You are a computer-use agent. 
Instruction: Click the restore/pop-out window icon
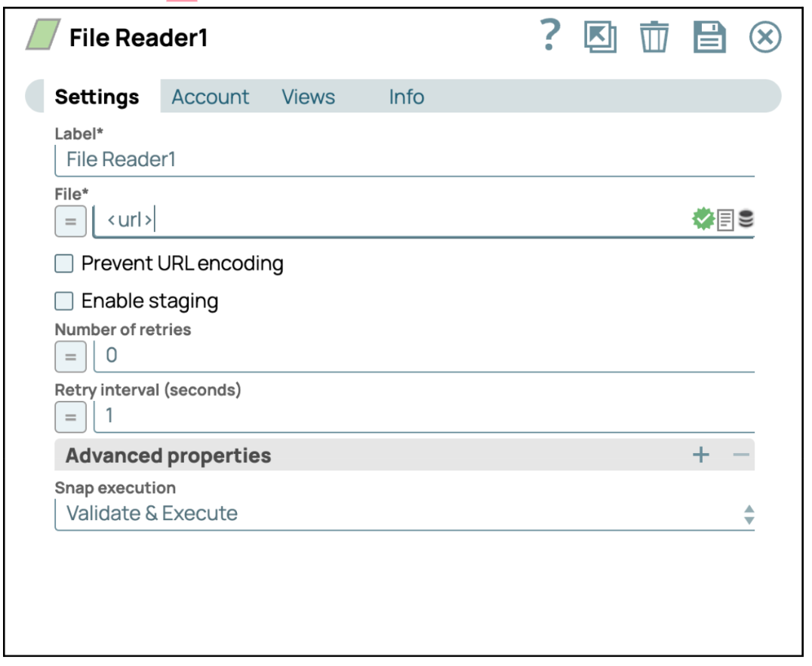600,37
